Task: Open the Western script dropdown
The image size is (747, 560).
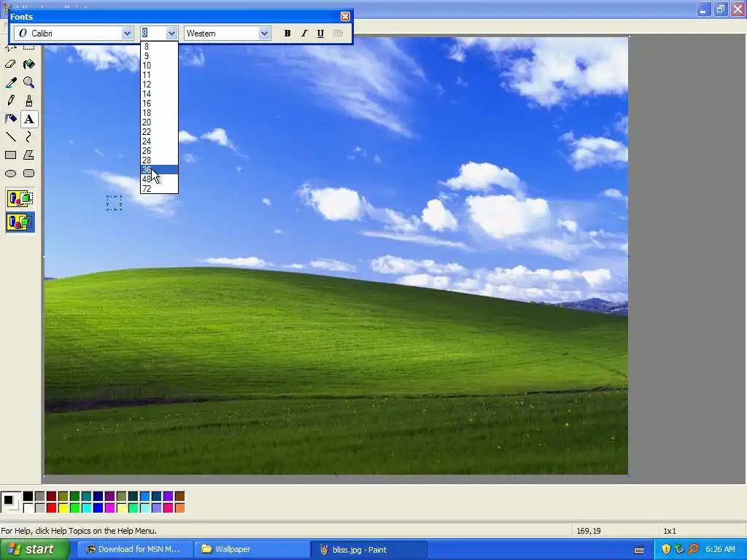Action: point(264,34)
